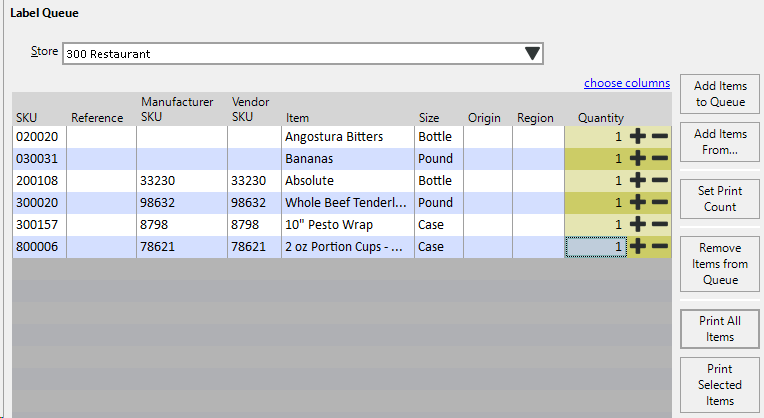Viewport: 764px width, 418px height.
Task: Click Size cell Case for Pesto Wrap
Action: [439, 225]
